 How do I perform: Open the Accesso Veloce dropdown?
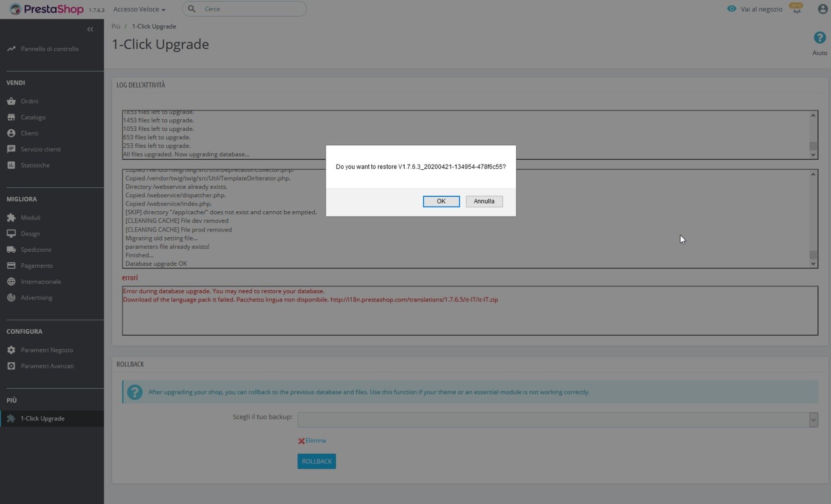(x=139, y=9)
